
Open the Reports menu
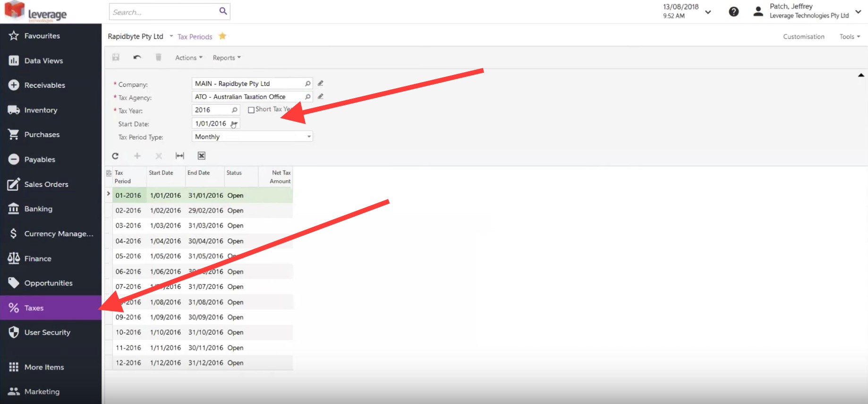pos(227,58)
